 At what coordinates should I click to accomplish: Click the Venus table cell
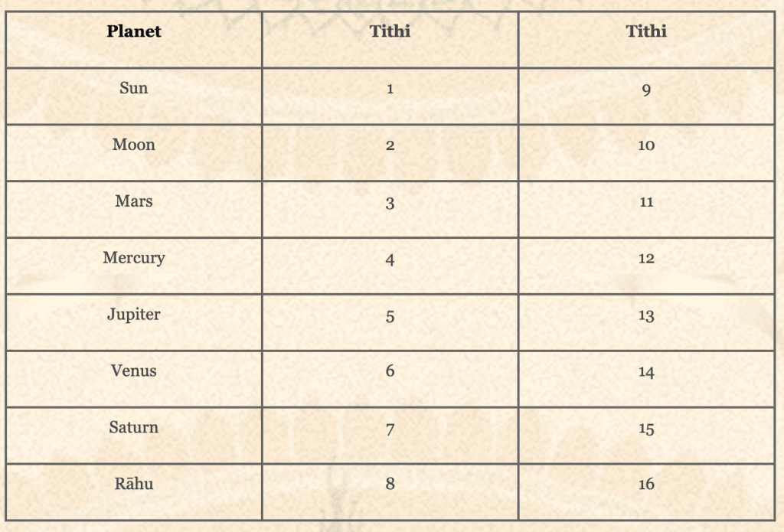click(x=134, y=371)
